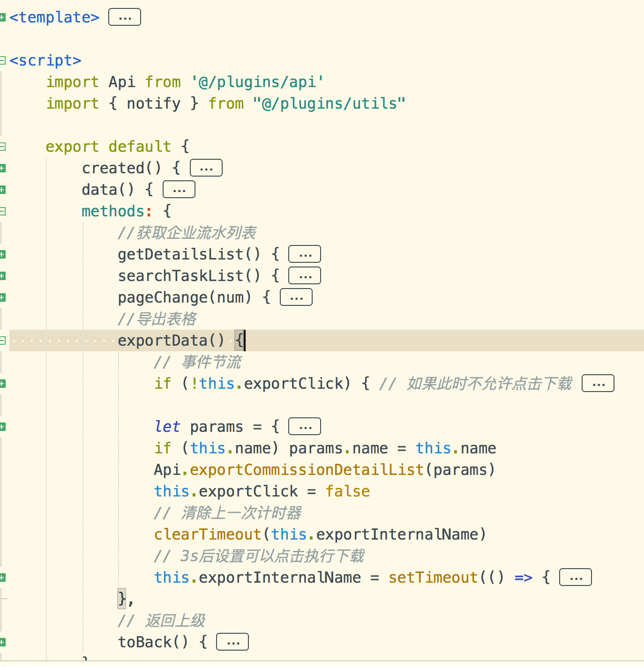Screen dimensions: 644x667
Task: Expand toBack() via gutter plus marker
Action: (2, 642)
